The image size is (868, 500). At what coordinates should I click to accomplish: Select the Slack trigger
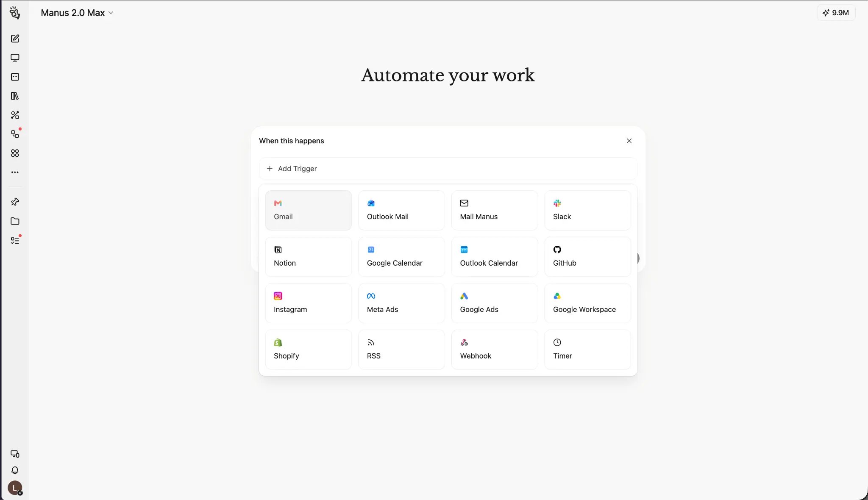point(587,210)
